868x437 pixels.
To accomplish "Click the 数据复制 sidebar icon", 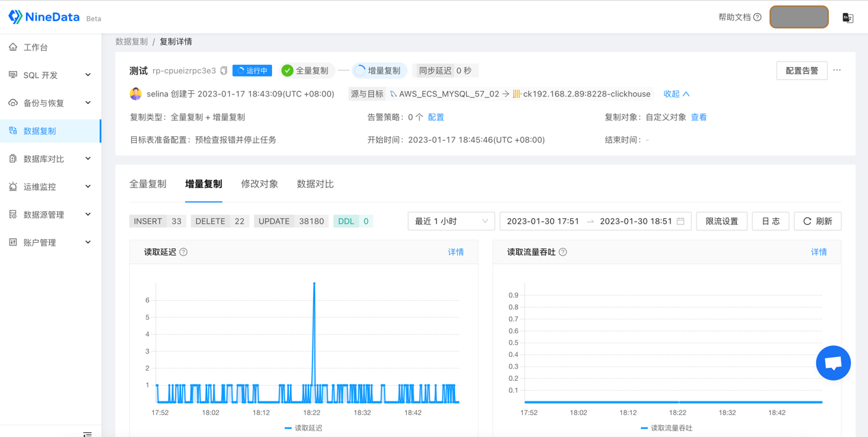I will tap(13, 131).
